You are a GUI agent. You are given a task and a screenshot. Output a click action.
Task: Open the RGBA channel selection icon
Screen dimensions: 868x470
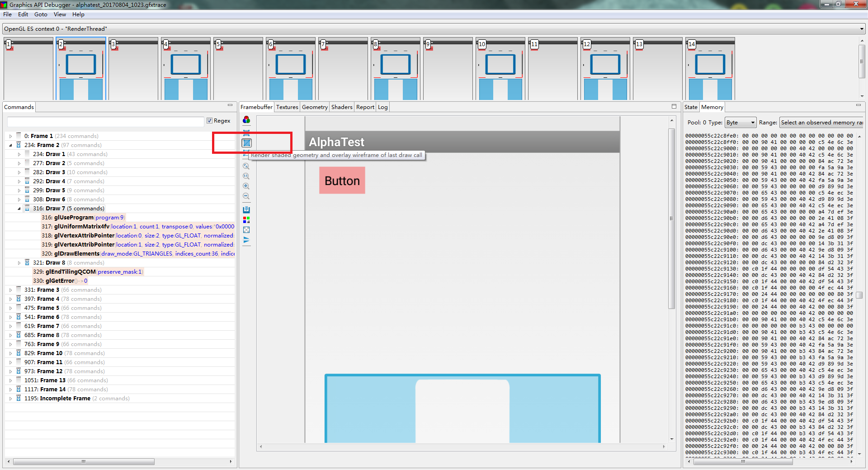coord(246,120)
